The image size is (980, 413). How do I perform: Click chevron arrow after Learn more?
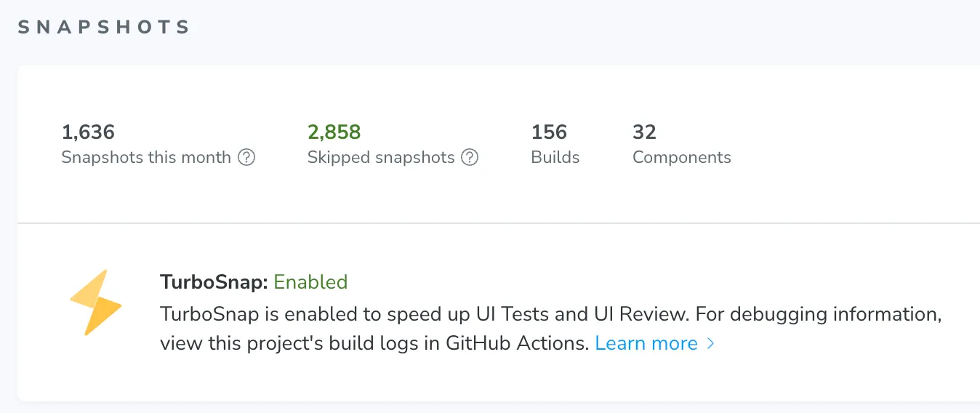(711, 344)
